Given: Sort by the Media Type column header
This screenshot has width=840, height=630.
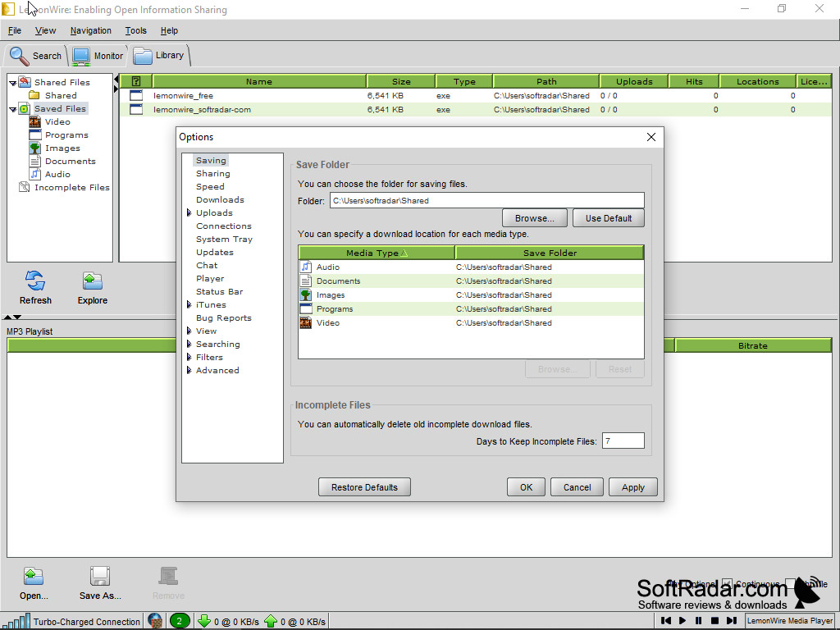Looking at the screenshot, I should click(377, 253).
